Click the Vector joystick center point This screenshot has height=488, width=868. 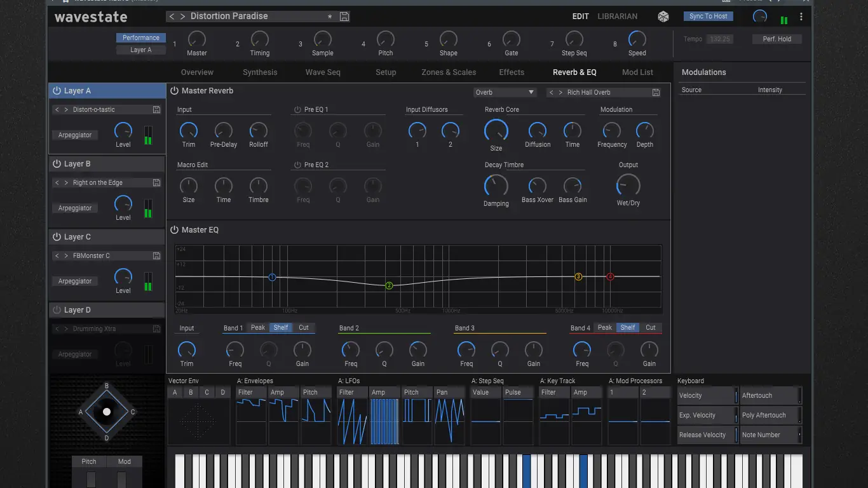(107, 412)
